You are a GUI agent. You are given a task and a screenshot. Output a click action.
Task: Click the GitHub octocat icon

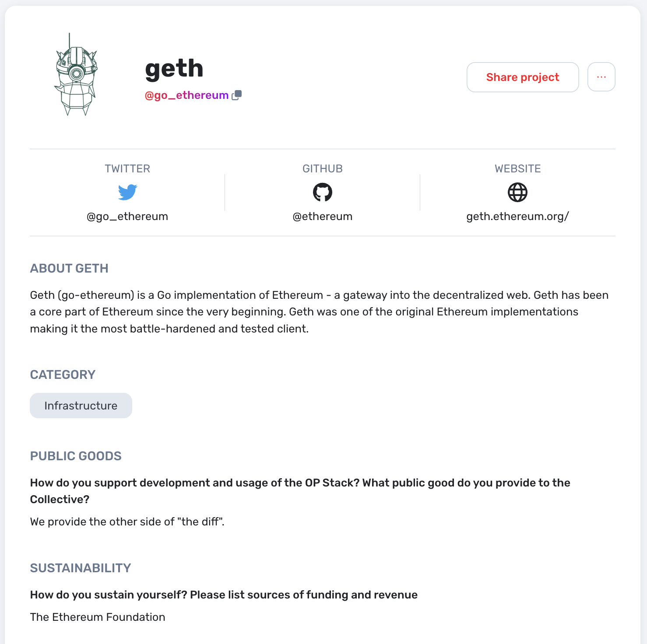323,192
